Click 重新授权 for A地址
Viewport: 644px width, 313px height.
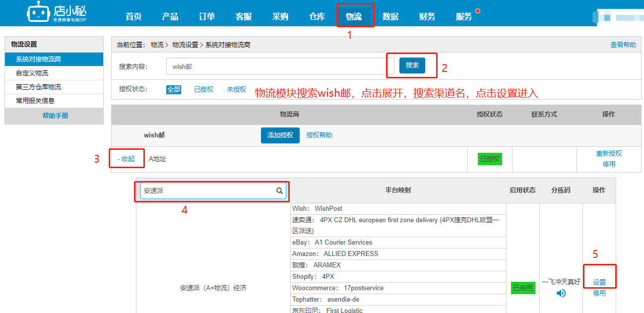[609, 153]
